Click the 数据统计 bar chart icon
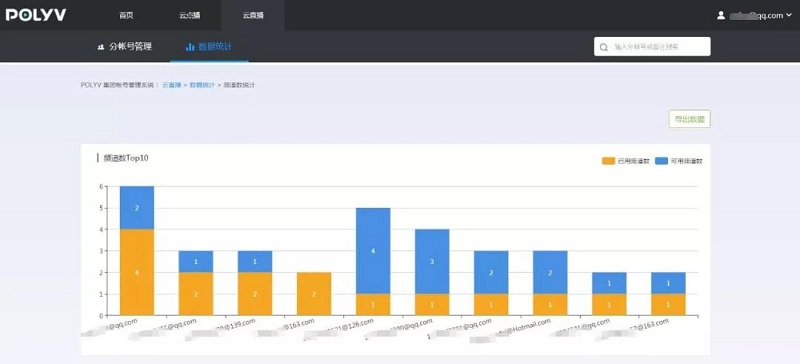 [x=190, y=47]
